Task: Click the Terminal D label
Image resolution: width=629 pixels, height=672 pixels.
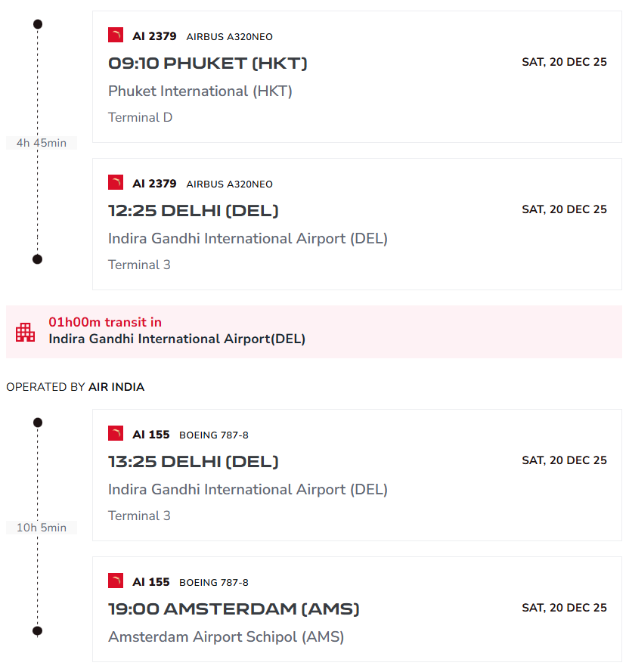Action: pyautogui.click(x=141, y=118)
